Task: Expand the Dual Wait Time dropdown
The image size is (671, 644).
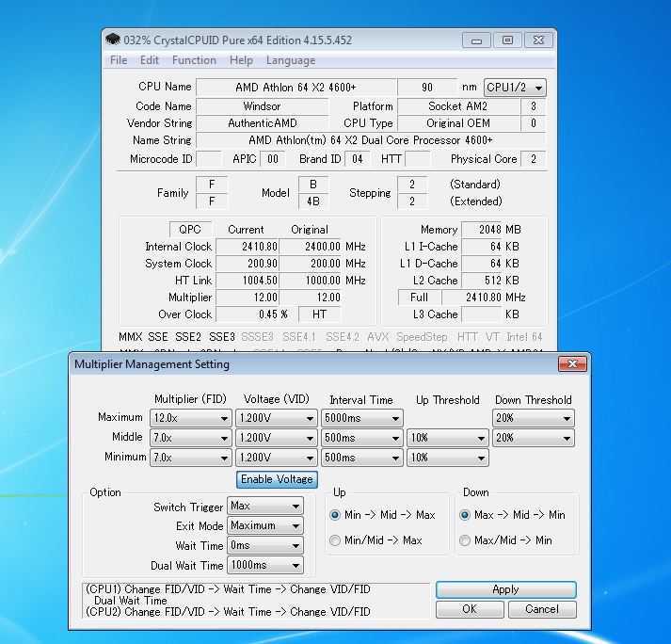Action: [265, 565]
